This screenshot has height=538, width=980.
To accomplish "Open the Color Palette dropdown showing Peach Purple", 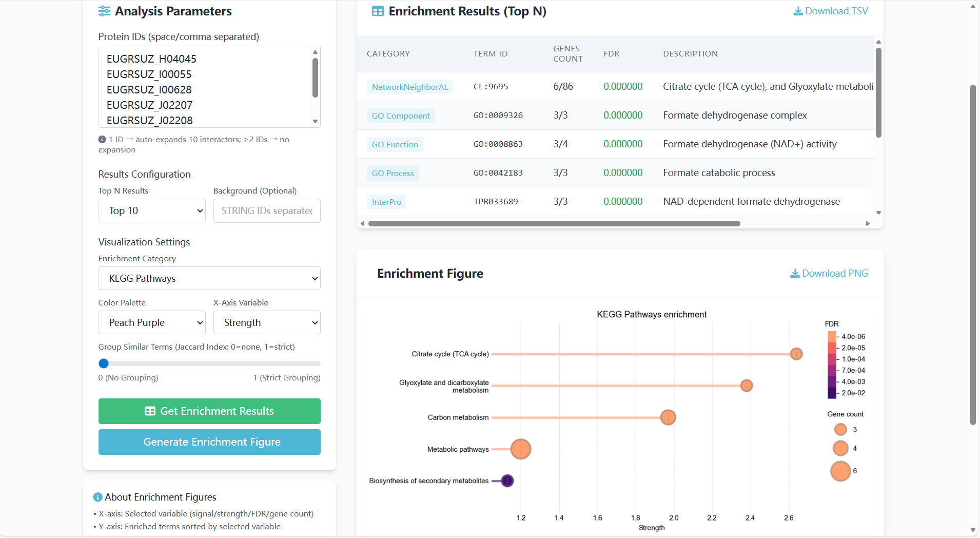I will coord(151,322).
